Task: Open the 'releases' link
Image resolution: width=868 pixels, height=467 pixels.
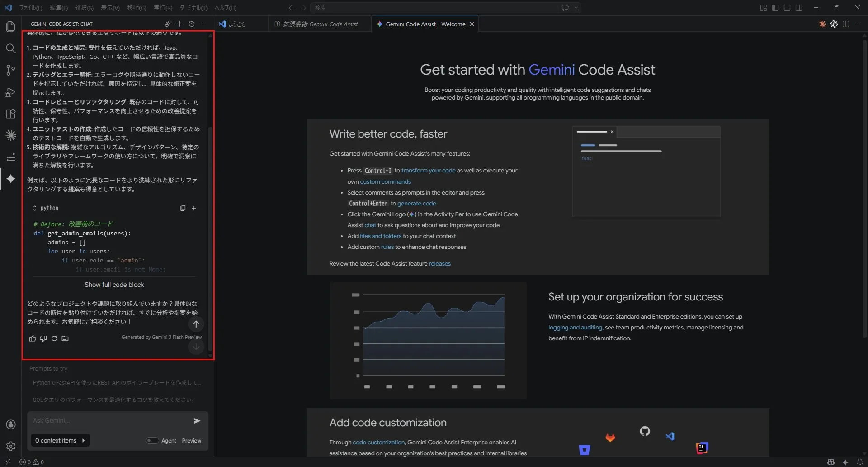Action: click(x=439, y=264)
